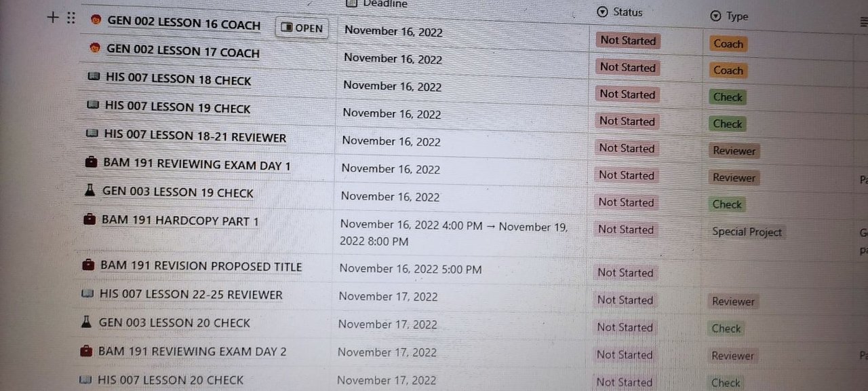The image size is (868, 391).
Task: Click the flask icon of GEN 003 LESSON 20 CHECK
Action: click(x=86, y=322)
